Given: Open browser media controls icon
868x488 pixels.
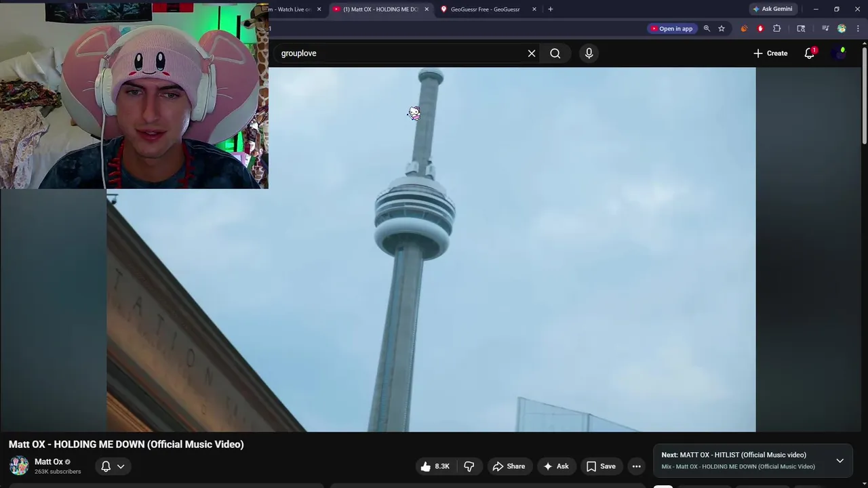Looking at the screenshot, I should tap(825, 28).
